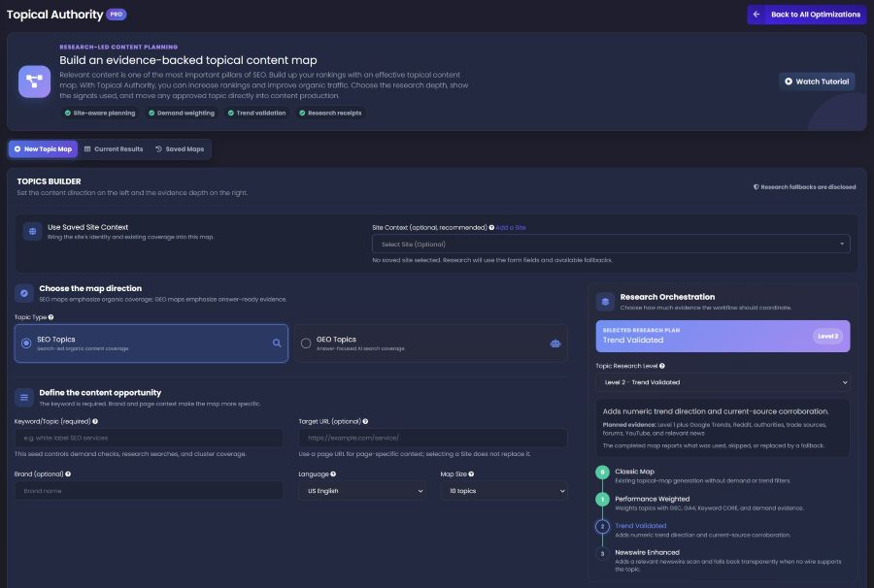
Task: Click the help icon next to Keyword/Topic label
Action: (x=95, y=421)
